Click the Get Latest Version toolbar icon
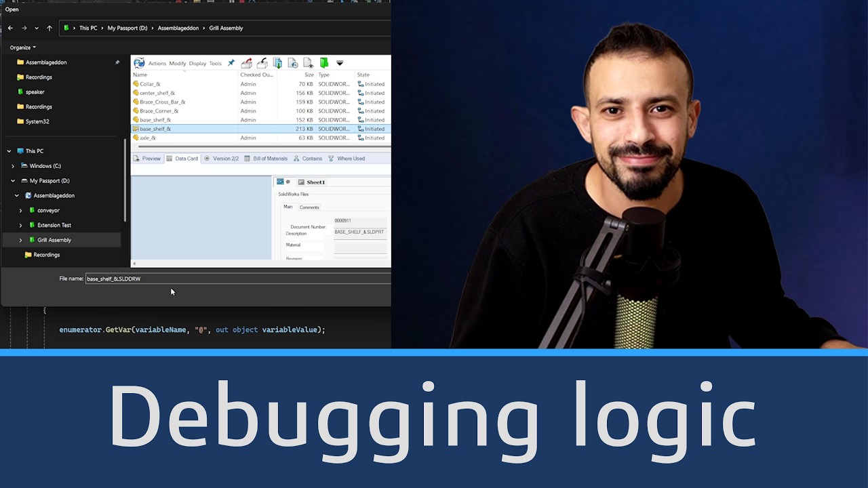 tap(277, 63)
